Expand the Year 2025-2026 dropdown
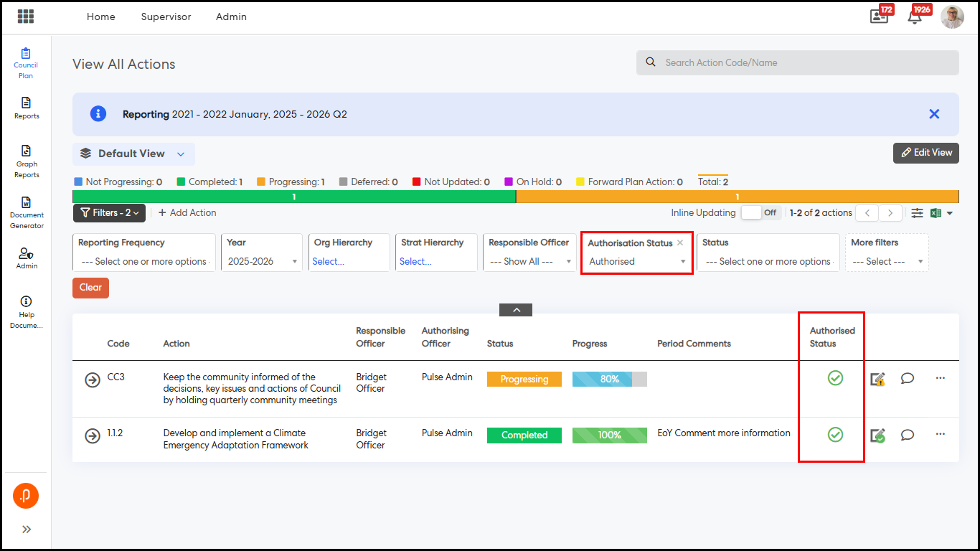 coord(263,262)
